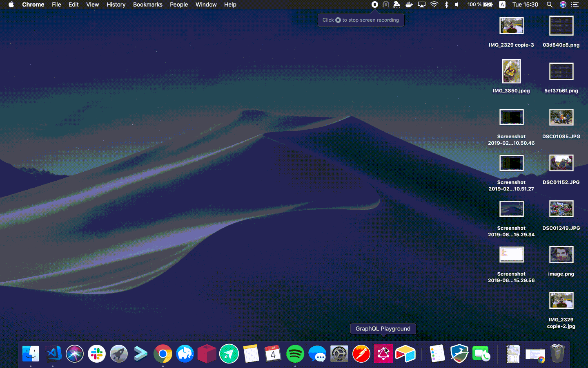588x368 pixels.
Task: Open Docker whale menu bar icon
Action: click(409, 4)
